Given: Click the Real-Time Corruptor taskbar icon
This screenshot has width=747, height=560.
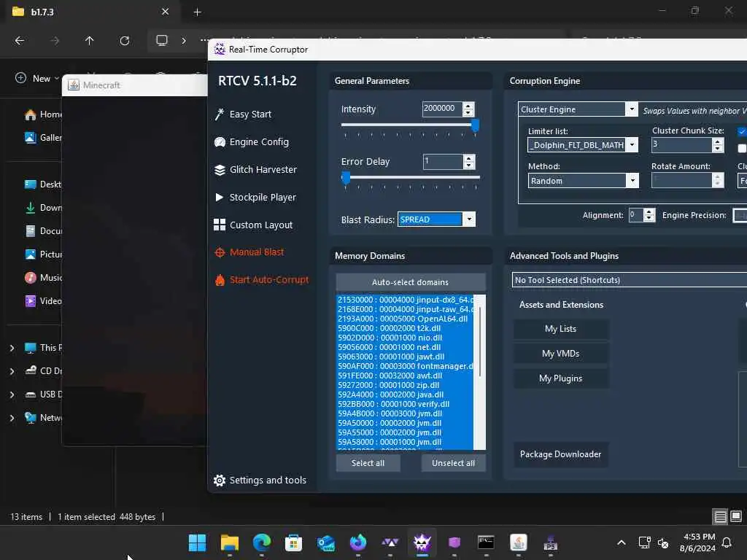Looking at the screenshot, I should (x=422, y=542).
